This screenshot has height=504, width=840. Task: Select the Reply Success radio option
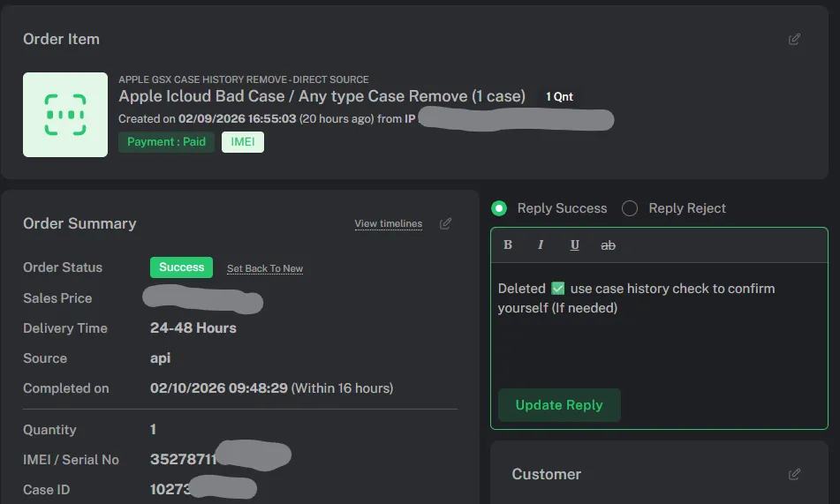pyautogui.click(x=499, y=208)
